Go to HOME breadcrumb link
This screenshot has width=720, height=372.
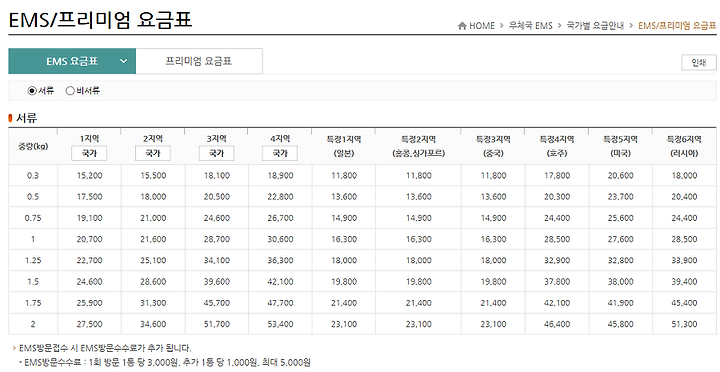482,26
